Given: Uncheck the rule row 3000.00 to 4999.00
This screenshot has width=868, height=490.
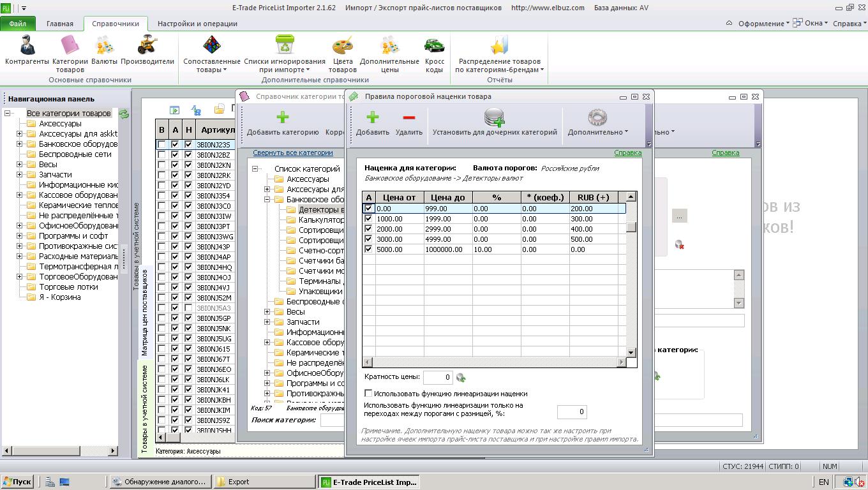Looking at the screenshot, I should click(368, 239).
